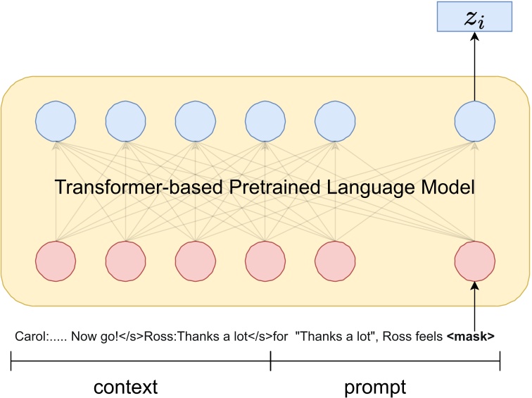
Task: Click the "Transformer-based Pretrained Language Model" title
Action: pyautogui.click(x=265, y=188)
